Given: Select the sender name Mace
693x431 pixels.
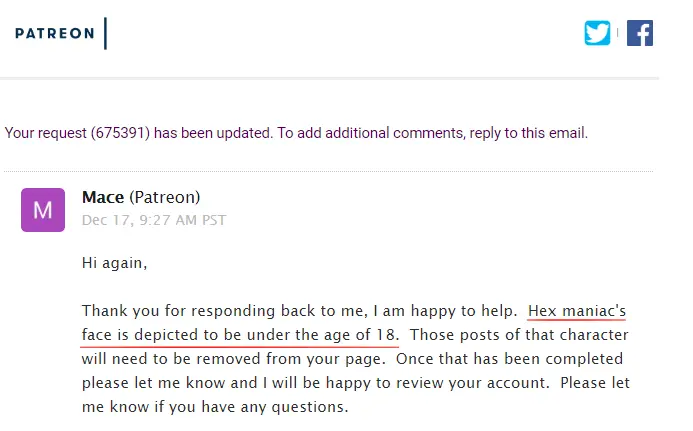Looking at the screenshot, I should pyautogui.click(x=103, y=197).
